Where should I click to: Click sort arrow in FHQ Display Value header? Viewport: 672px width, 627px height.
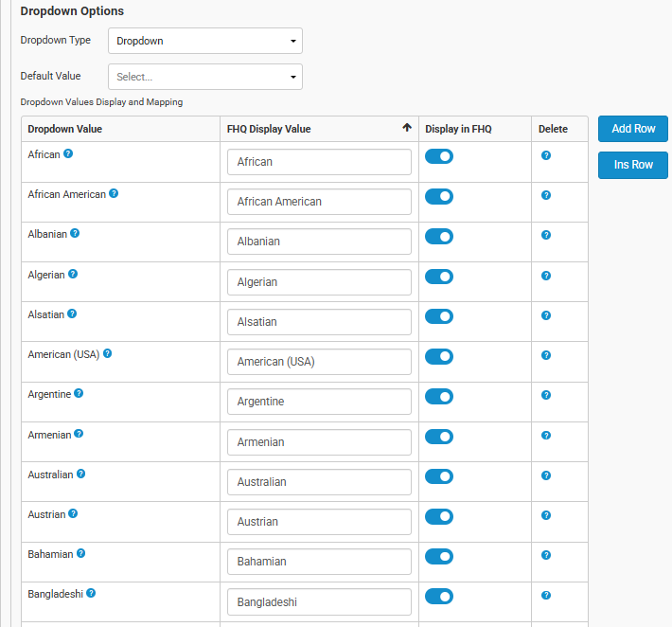click(407, 129)
